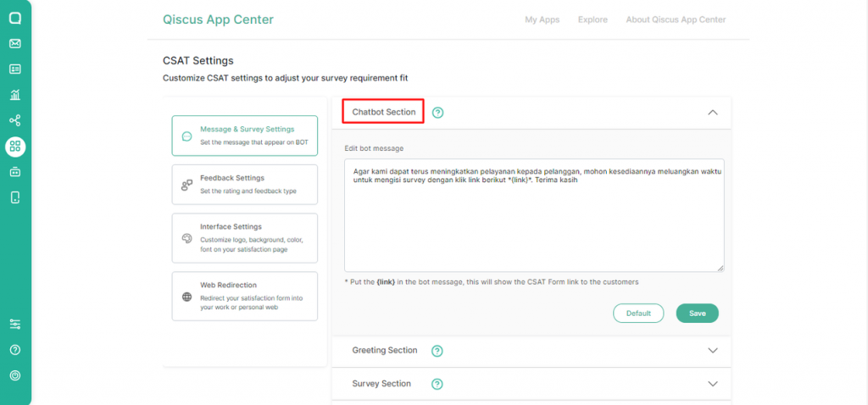Click the Save button

[x=697, y=313]
